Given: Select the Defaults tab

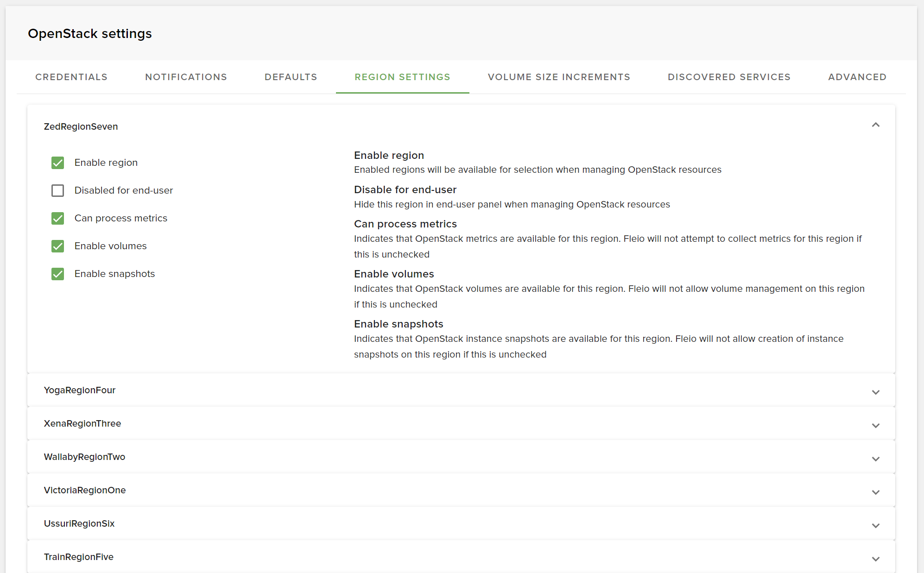Looking at the screenshot, I should pos(291,77).
